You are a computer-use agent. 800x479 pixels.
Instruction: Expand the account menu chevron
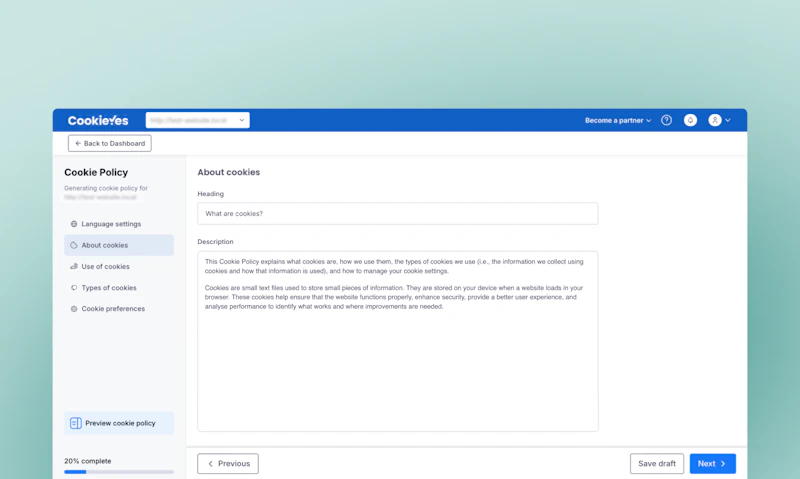click(x=728, y=120)
